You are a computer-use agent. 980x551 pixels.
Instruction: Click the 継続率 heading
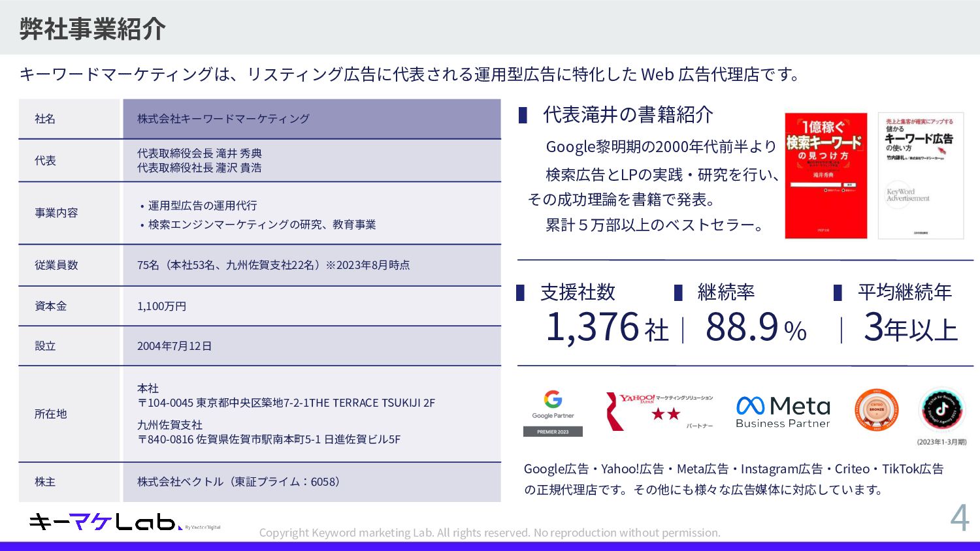point(726,292)
